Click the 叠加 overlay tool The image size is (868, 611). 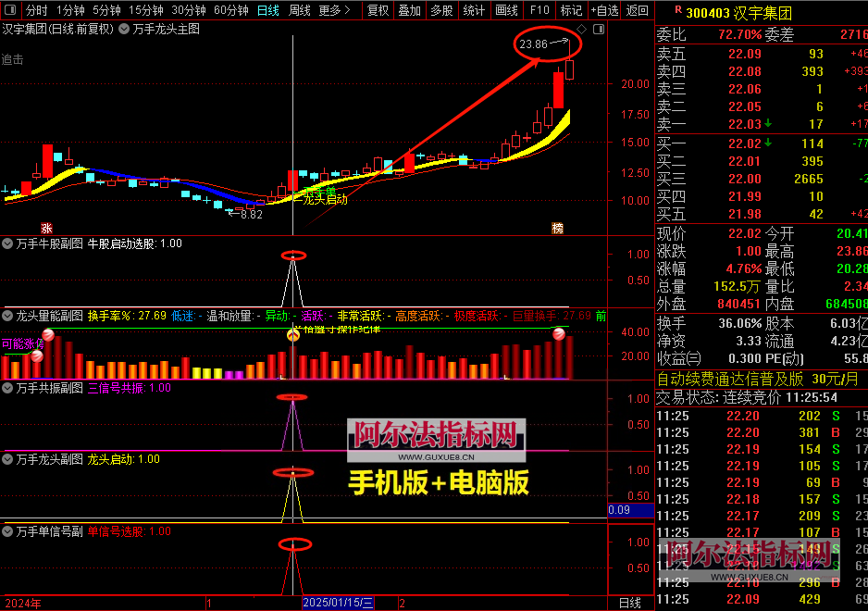coord(409,11)
